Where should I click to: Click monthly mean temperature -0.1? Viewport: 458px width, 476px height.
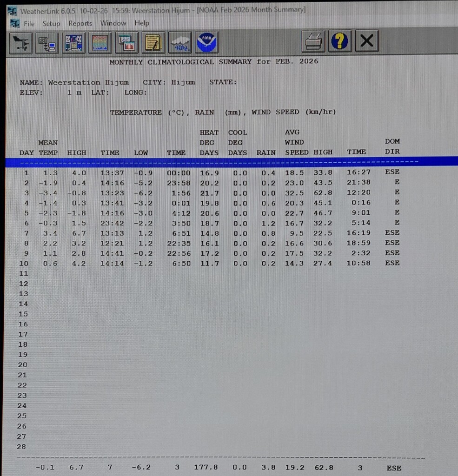point(45,468)
